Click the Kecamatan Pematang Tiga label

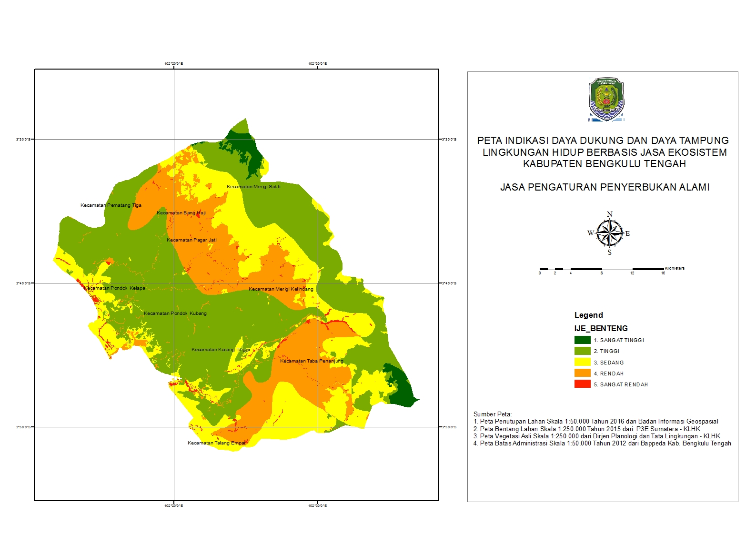[111, 205]
